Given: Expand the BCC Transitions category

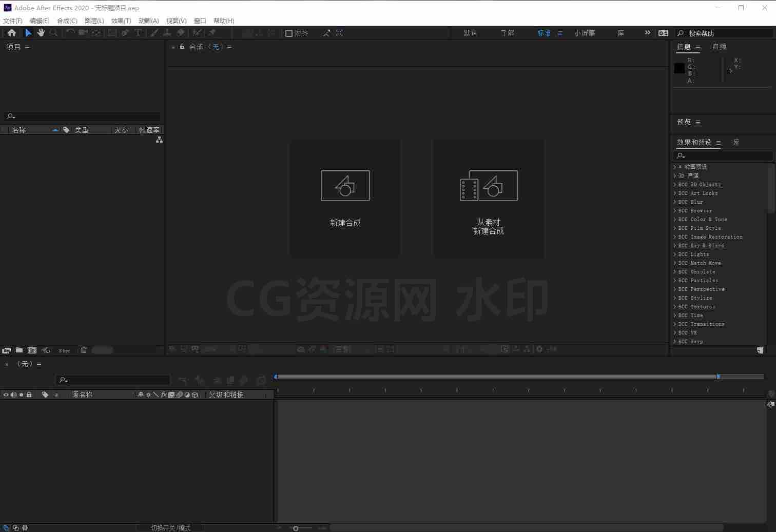Looking at the screenshot, I should [x=674, y=324].
